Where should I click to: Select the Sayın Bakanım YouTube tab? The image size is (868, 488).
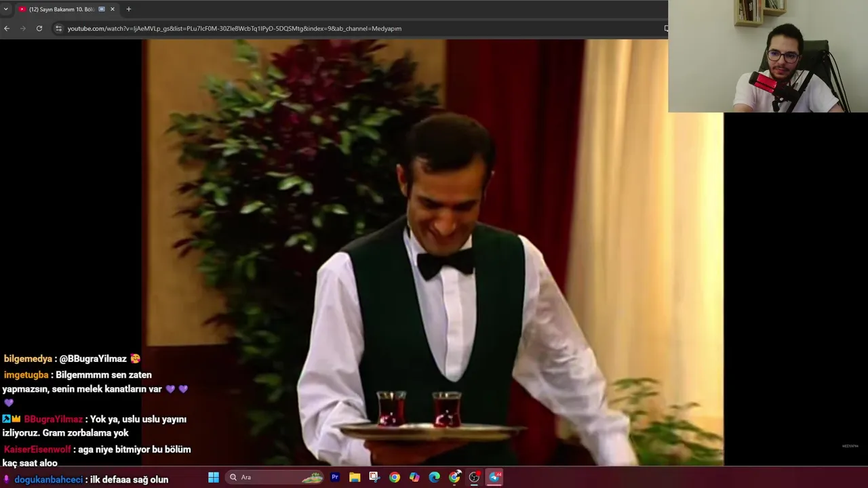66,9
